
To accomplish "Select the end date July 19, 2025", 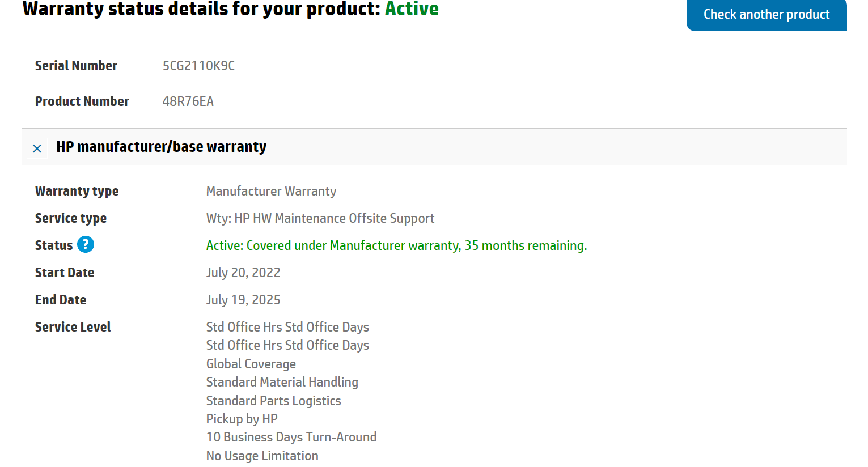I will pyautogui.click(x=243, y=300).
